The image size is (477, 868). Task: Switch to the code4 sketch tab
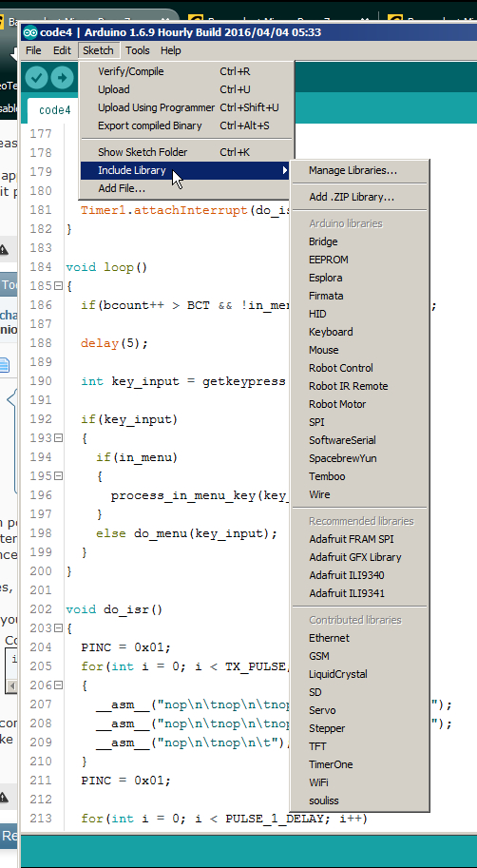pyautogui.click(x=54, y=110)
